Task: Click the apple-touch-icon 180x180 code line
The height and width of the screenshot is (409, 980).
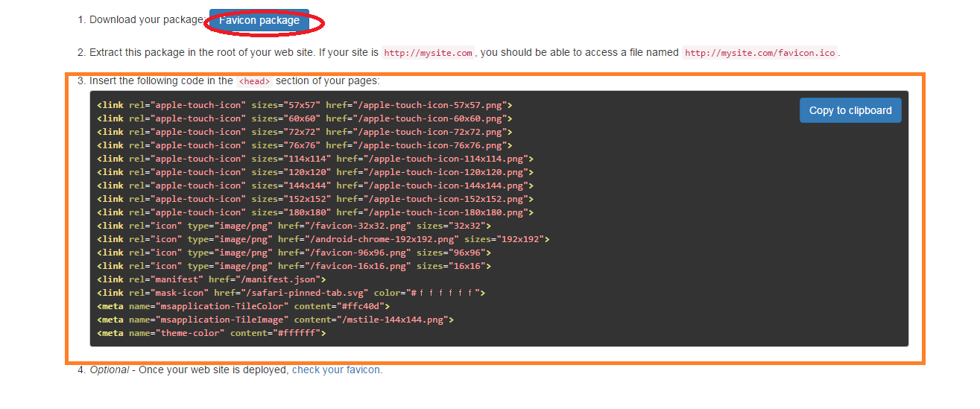Action: (x=315, y=212)
